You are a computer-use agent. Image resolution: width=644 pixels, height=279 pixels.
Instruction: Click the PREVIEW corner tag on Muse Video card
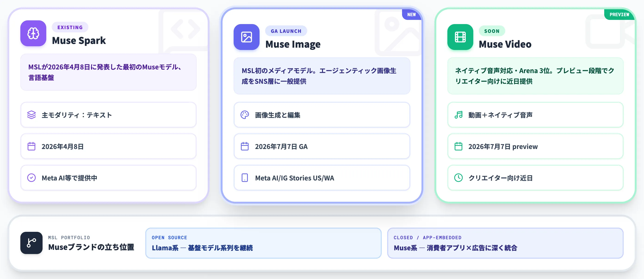click(x=619, y=15)
